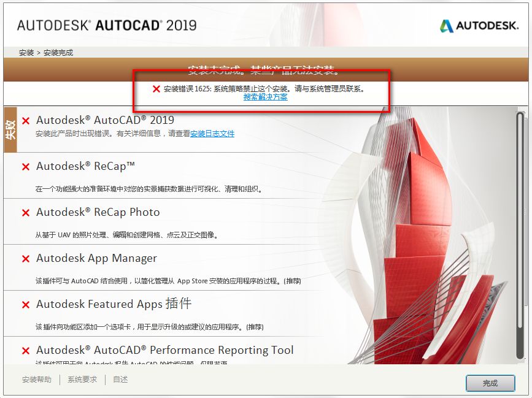Click the Featured Apps description mentioning 选项卡
The width and height of the screenshot is (532, 398).
tap(150, 327)
